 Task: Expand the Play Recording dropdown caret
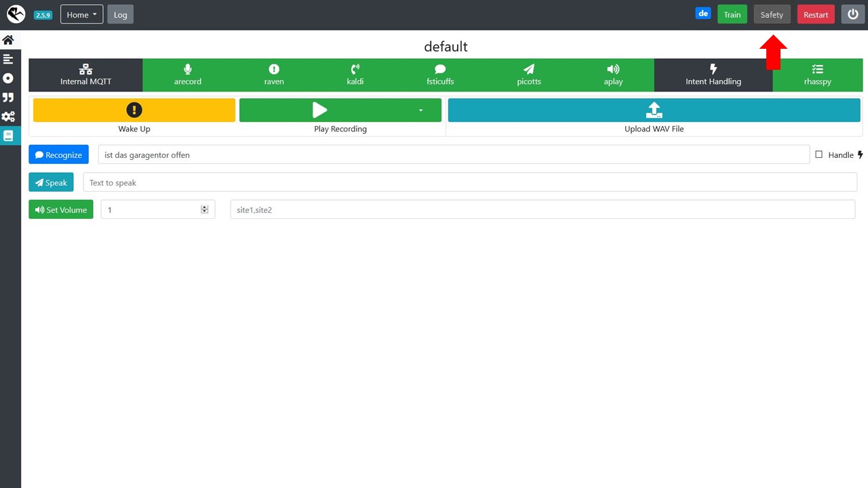[420, 110]
